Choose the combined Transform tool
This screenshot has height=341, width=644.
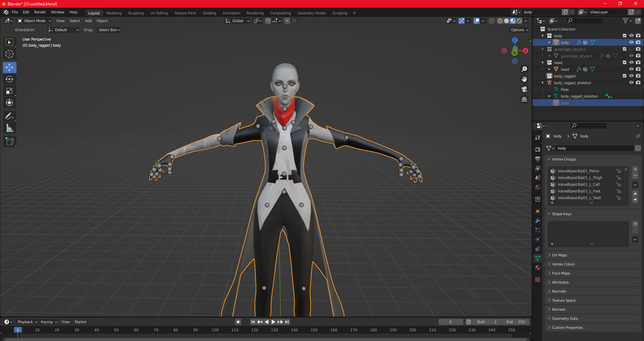pos(9,103)
